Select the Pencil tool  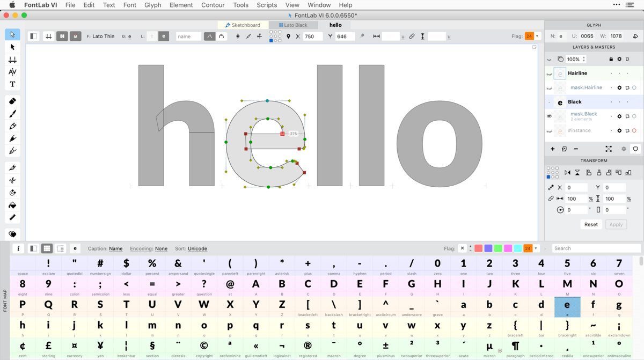point(12,126)
